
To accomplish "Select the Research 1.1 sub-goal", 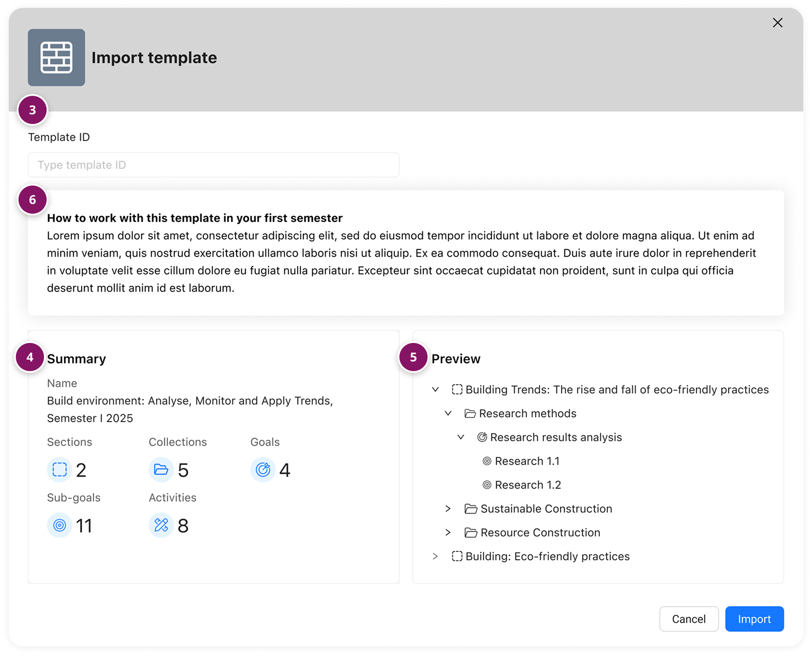I will coord(527,461).
